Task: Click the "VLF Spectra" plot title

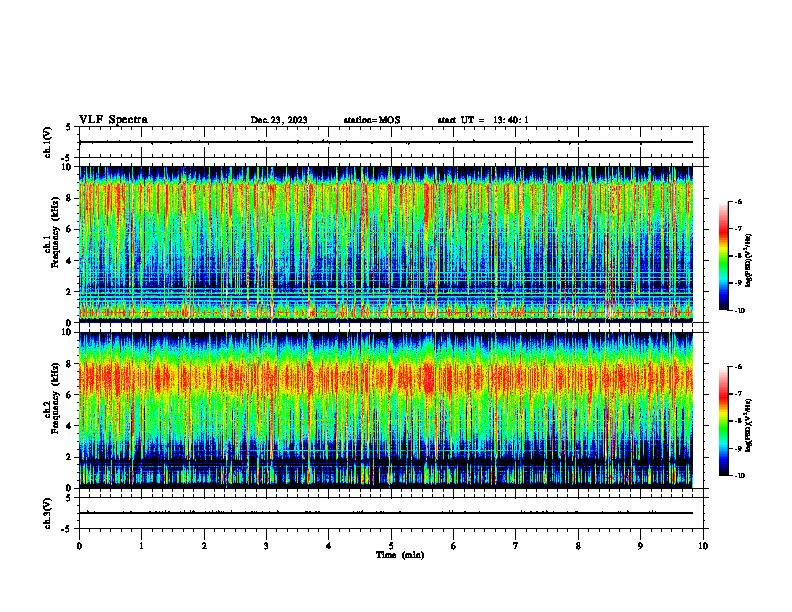Action: (113, 120)
